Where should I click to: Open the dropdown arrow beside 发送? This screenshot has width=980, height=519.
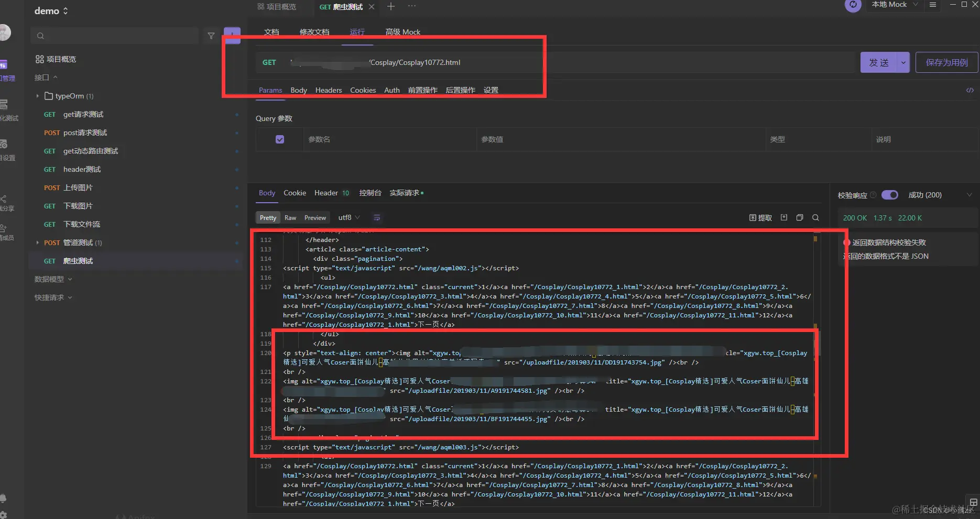pos(903,62)
